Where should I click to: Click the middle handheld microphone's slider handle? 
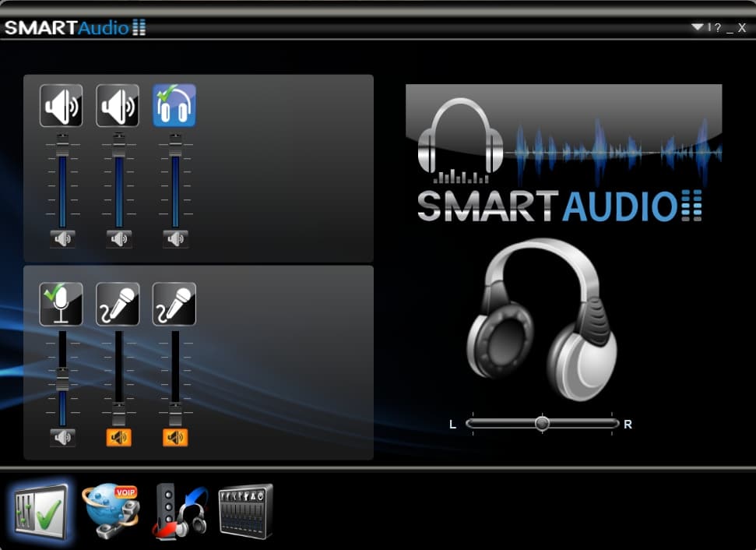(118, 414)
